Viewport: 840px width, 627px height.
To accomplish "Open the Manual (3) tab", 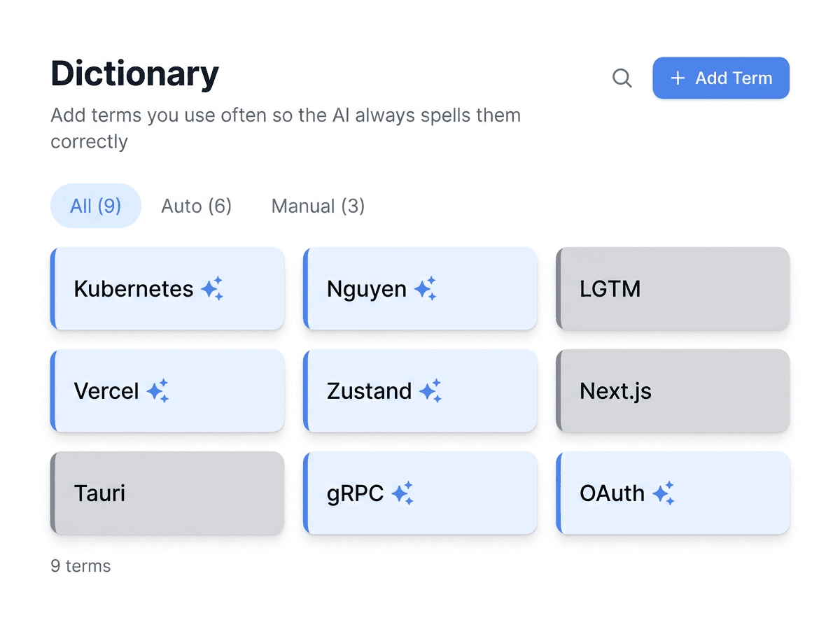I will click(x=318, y=206).
